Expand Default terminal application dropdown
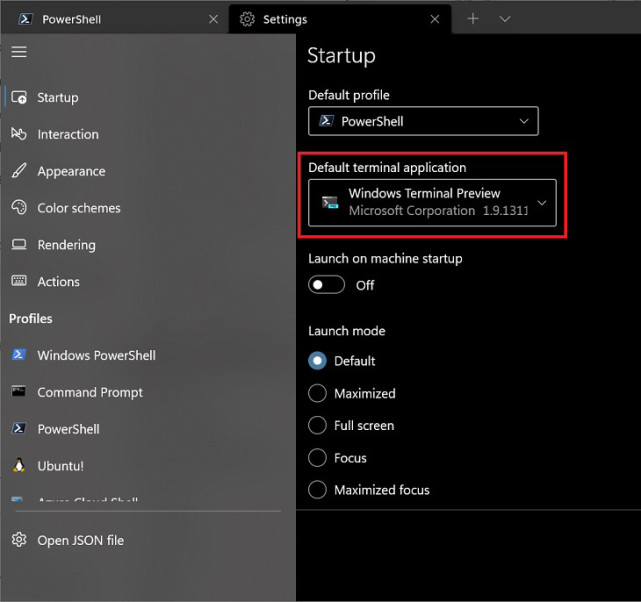 tap(432, 202)
